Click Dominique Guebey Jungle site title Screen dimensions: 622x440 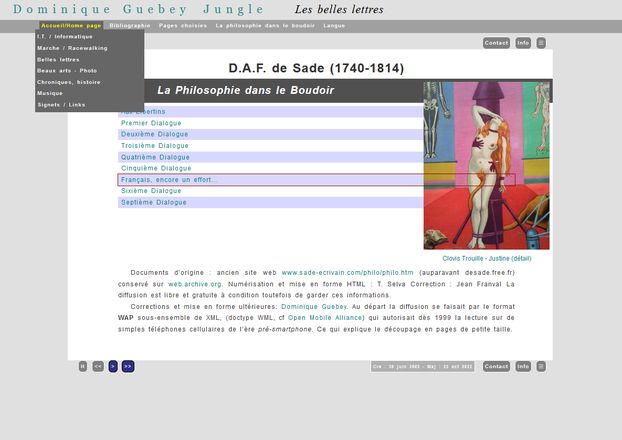coord(138,9)
